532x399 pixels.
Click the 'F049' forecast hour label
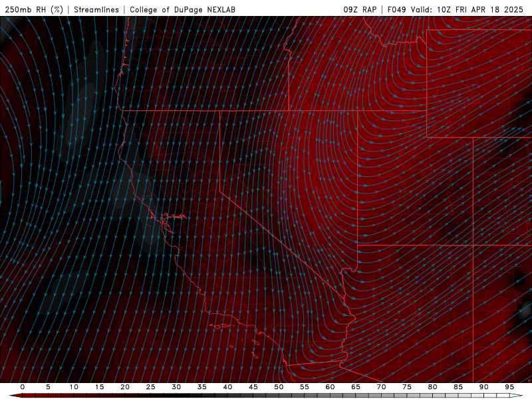click(396, 9)
